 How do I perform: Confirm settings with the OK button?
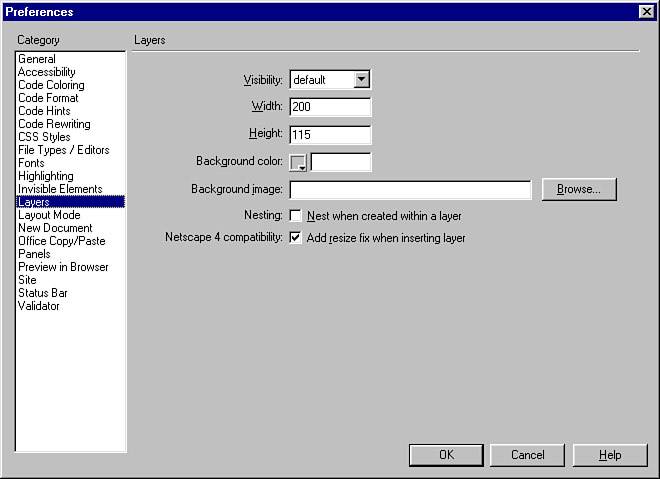[x=446, y=455]
